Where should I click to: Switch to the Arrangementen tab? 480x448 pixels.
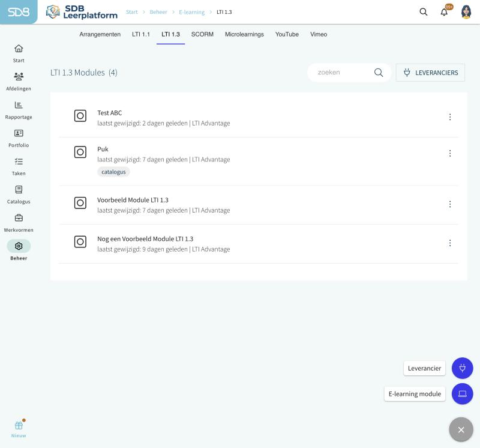100,34
